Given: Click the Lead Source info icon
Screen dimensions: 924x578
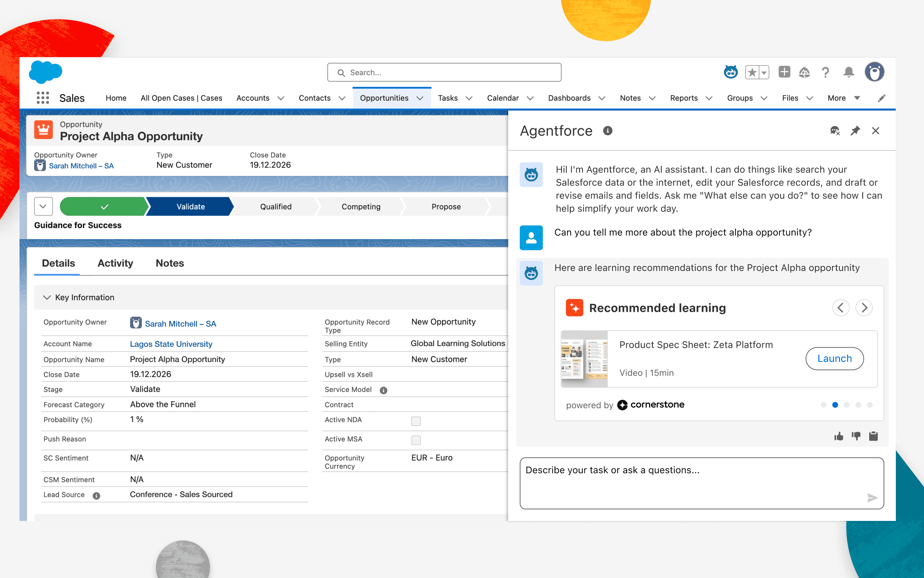Looking at the screenshot, I should coord(96,496).
